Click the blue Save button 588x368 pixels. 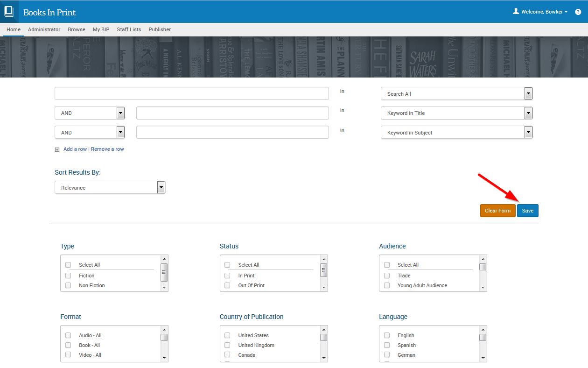(x=527, y=211)
